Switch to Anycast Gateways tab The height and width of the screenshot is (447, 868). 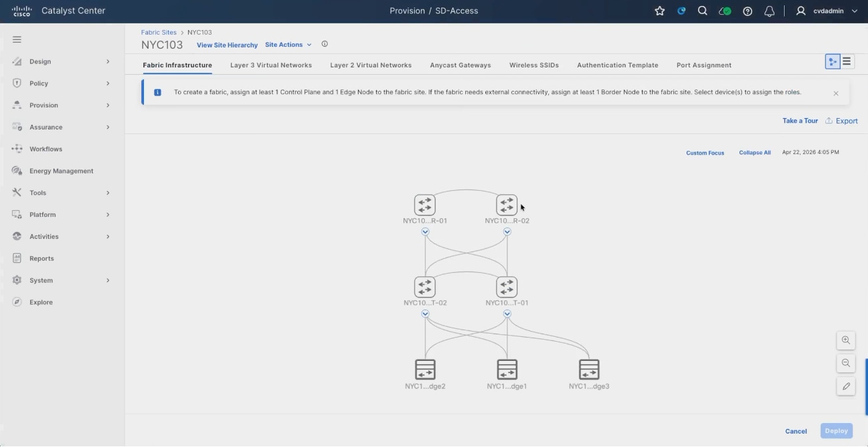[x=460, y=65]
